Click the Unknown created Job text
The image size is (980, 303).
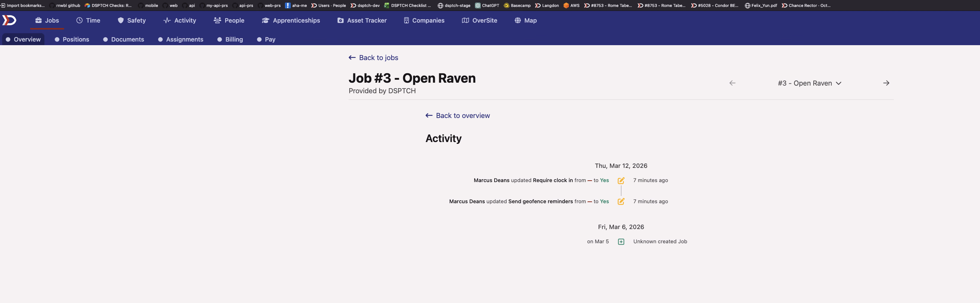pyautogui.click(x=660, y=241)
